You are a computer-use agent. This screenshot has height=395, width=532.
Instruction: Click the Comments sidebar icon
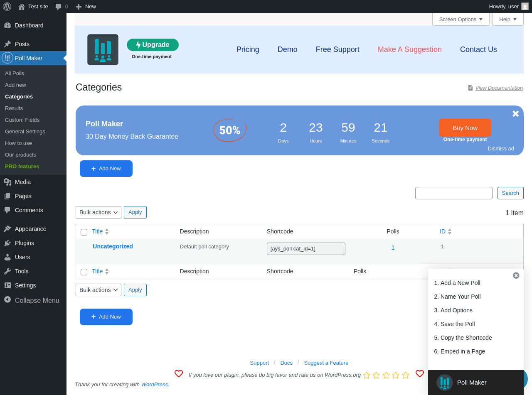[x=7, y=210]
